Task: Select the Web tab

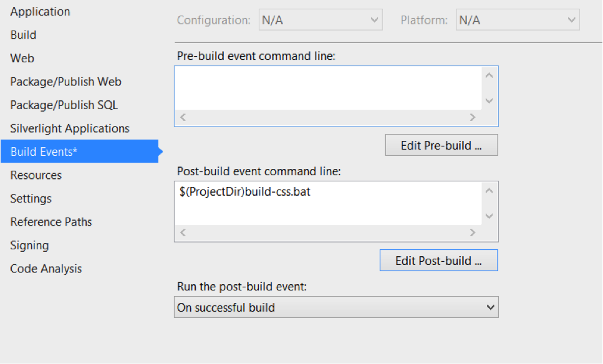Action: click(x=22, y=59)
